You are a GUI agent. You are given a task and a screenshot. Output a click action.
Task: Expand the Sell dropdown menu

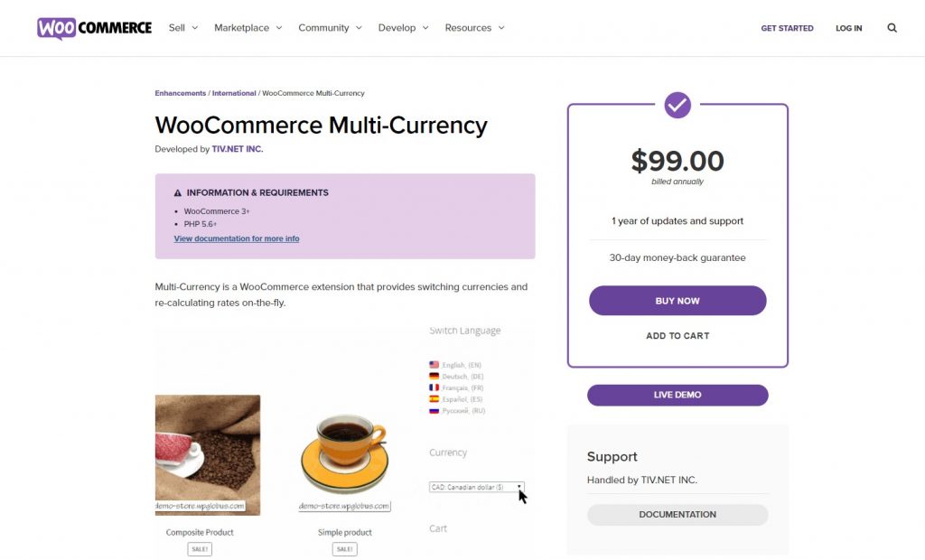[182, 28]
